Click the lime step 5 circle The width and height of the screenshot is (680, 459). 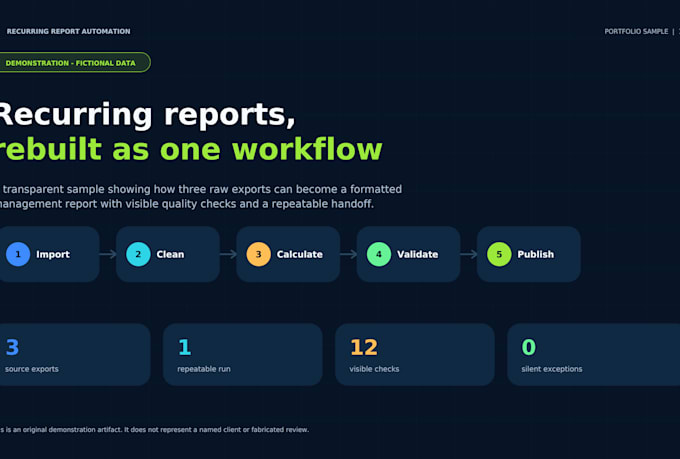point(499,254)
